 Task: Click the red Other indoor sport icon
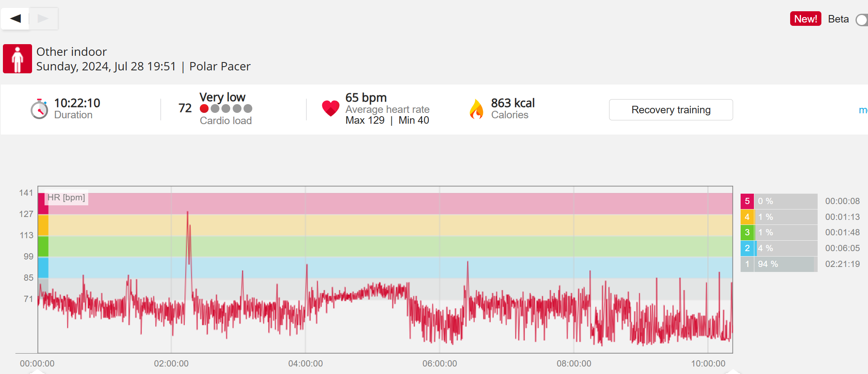click(x=17, y=59)
